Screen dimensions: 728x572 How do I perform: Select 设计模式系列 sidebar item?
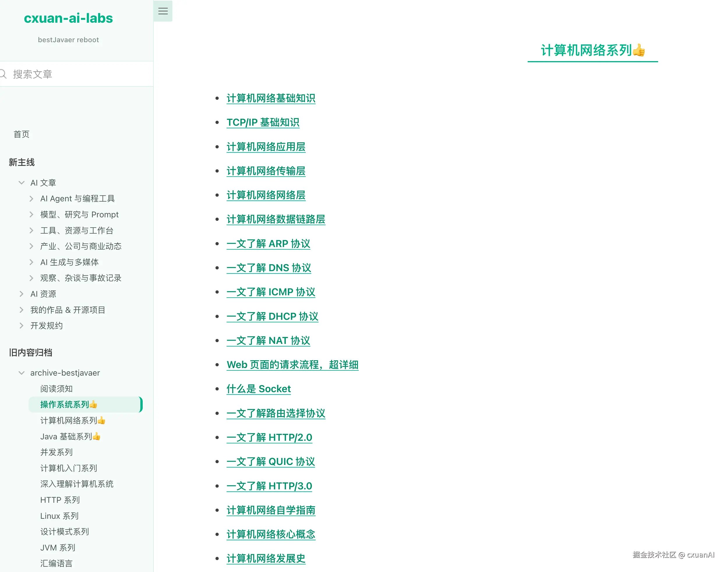65,532
